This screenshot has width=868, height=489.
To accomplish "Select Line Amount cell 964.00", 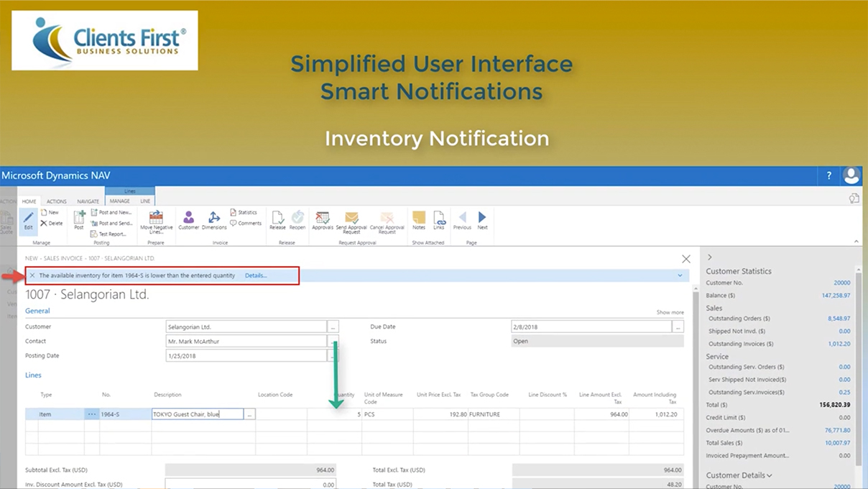I will point(602,414).
